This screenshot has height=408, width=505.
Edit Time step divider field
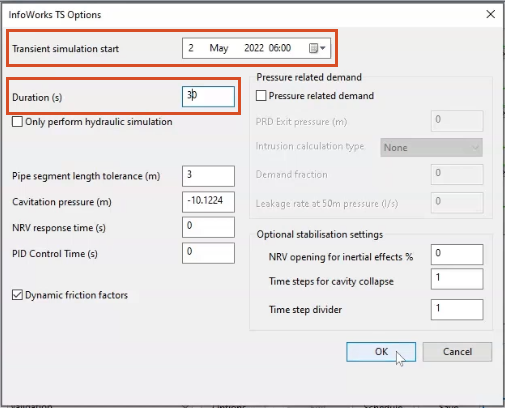pos(457,309)
